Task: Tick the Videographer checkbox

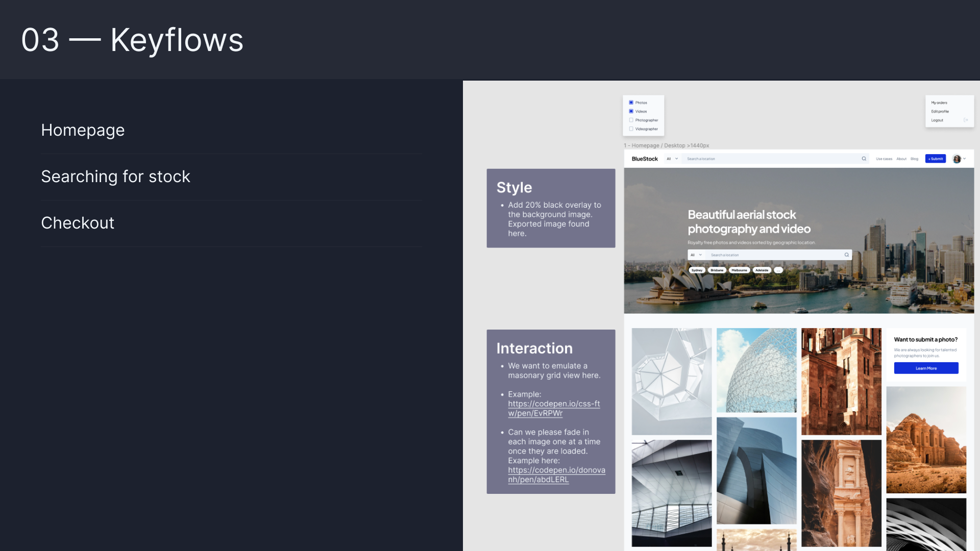Action: click(631, 129)
